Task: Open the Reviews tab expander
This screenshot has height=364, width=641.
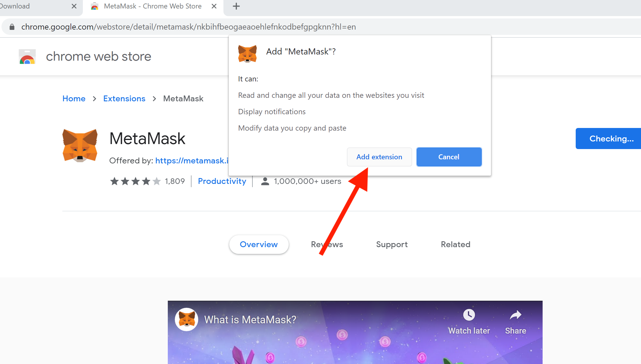Action: 327,244
